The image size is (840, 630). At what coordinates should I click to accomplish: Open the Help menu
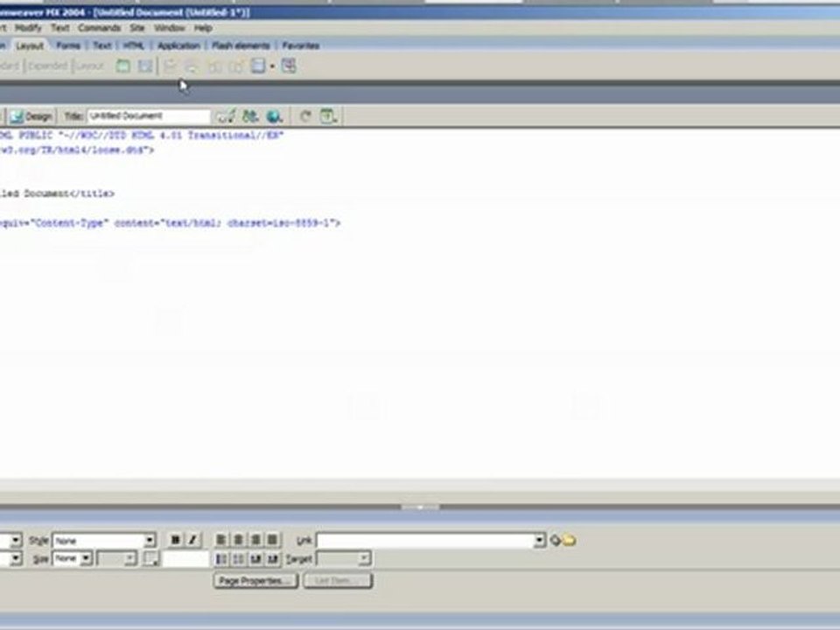point(203,28)
